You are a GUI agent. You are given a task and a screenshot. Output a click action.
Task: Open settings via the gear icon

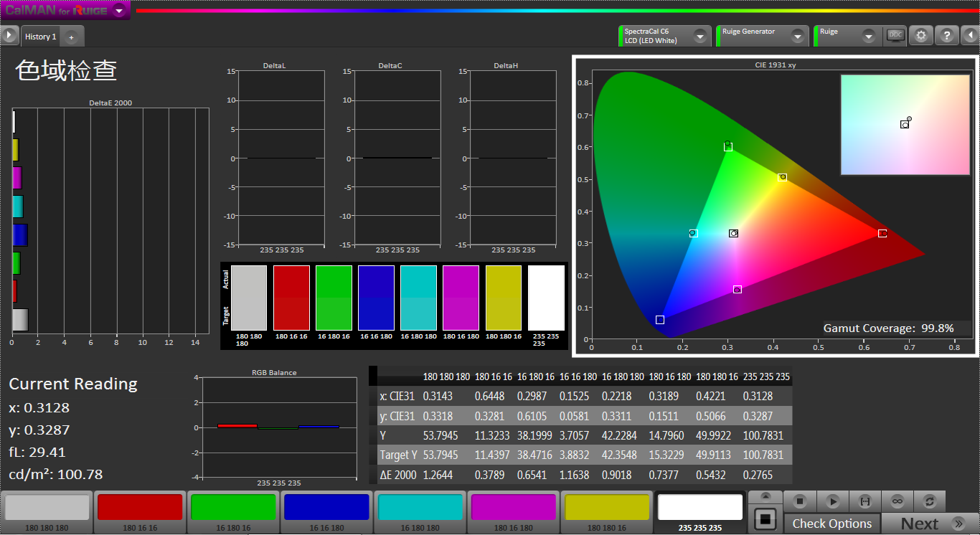pos(922,35)
